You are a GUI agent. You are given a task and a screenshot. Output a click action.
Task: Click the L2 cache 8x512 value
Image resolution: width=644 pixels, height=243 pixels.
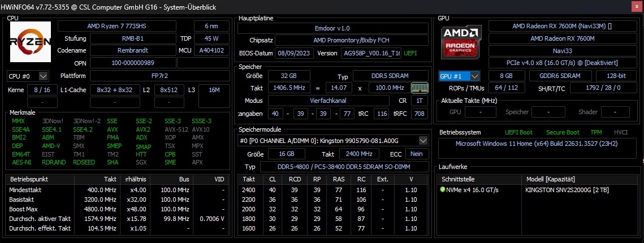169,90
